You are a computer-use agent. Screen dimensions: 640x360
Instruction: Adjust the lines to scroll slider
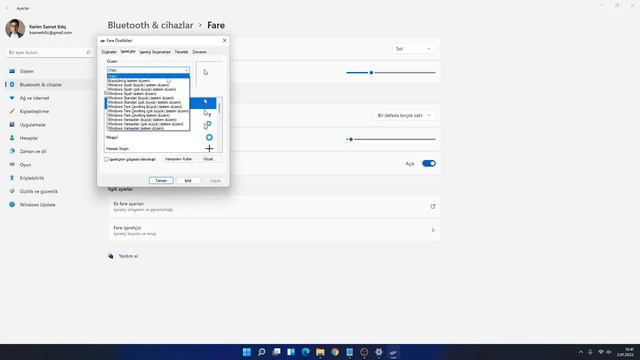[391, 140]
